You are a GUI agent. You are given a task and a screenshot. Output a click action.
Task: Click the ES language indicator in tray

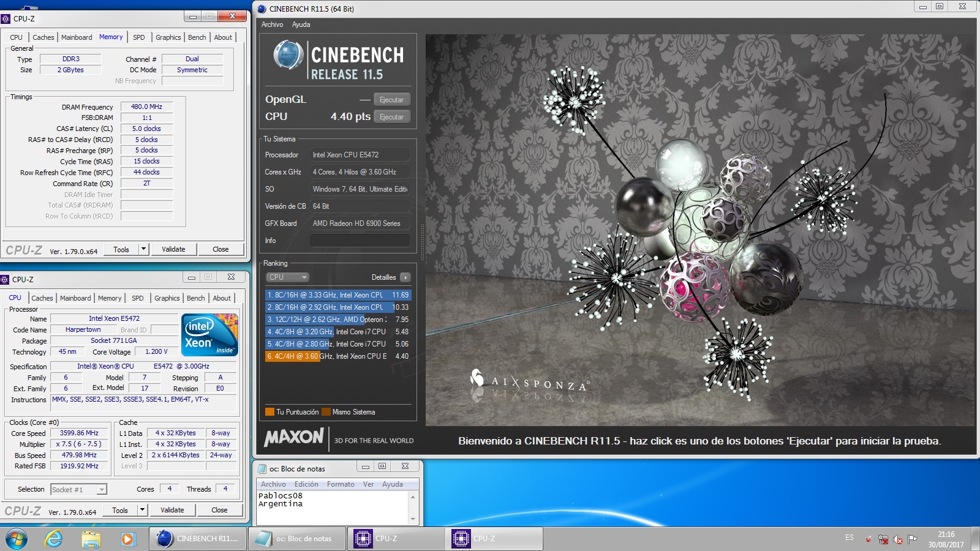tap(850, 538)
